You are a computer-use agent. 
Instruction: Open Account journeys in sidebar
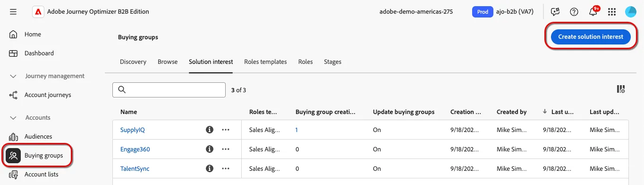pyautogui.click(x=48, y=95)
